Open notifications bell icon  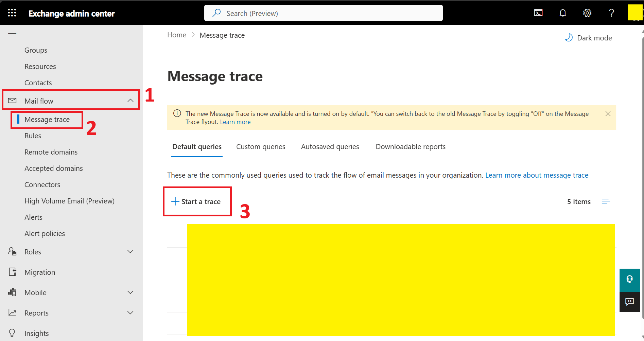(x=563, y=13)
